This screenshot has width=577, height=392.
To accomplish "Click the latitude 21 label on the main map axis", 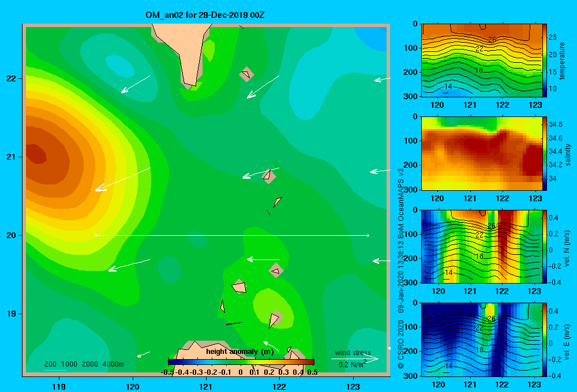I will pos(12,157).
